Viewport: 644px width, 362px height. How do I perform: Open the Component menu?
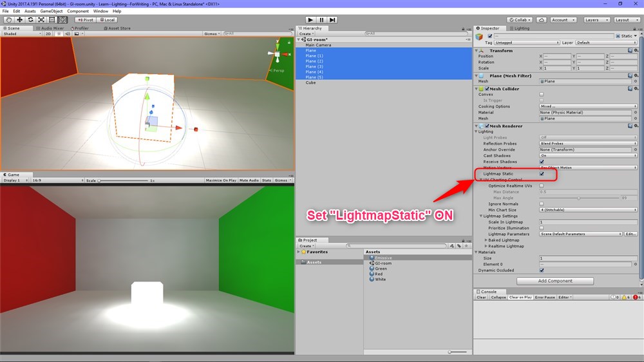pos(78,11)
